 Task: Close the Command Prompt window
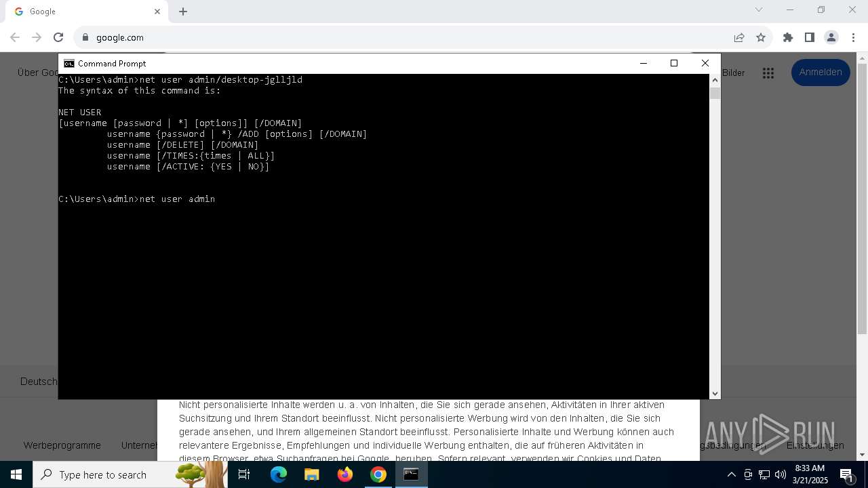pyautogui.click(x=705, y=63)
